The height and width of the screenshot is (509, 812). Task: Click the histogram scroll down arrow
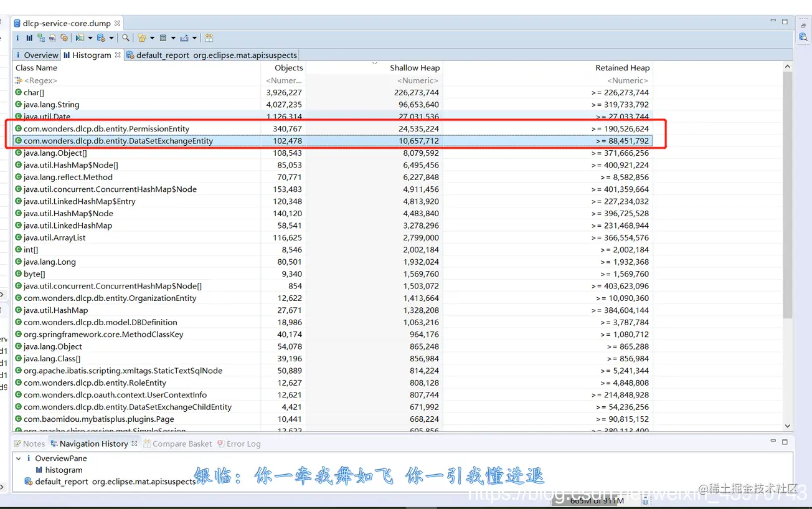[788, 426]
